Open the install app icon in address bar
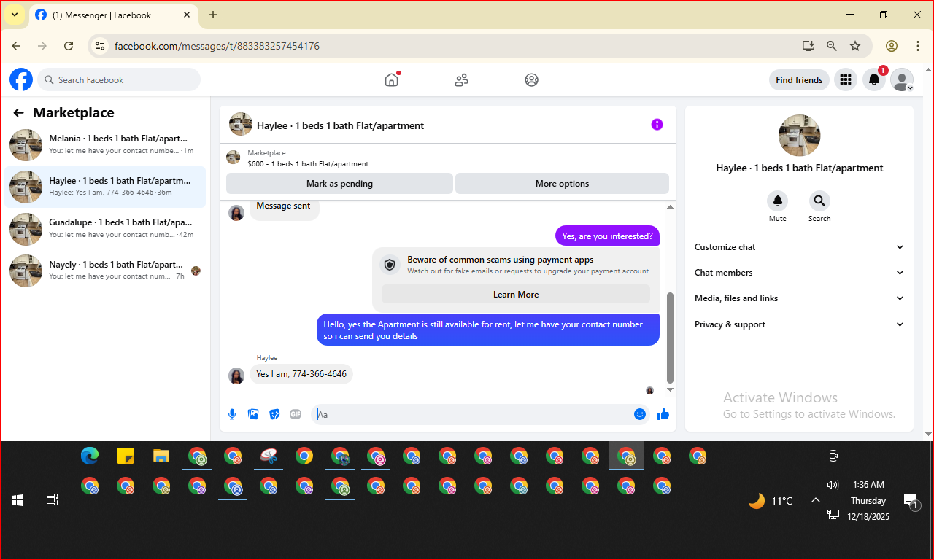Image resolution: width=934 pixels, height=560 pixels. 808,46
